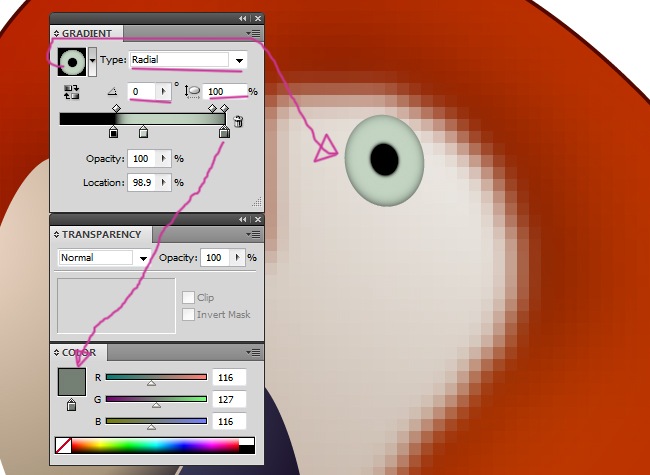Click the B color slider
650x475 pixels.
click(156, 421)
